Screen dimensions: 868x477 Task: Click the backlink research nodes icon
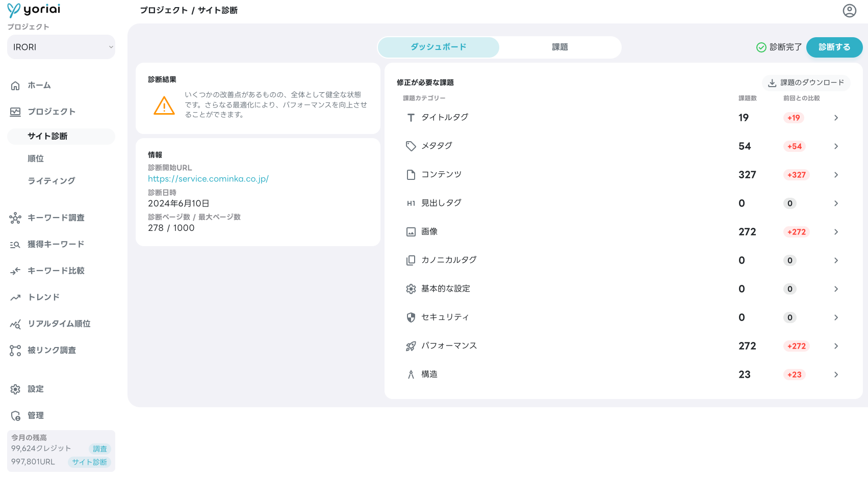coord(15,351)
